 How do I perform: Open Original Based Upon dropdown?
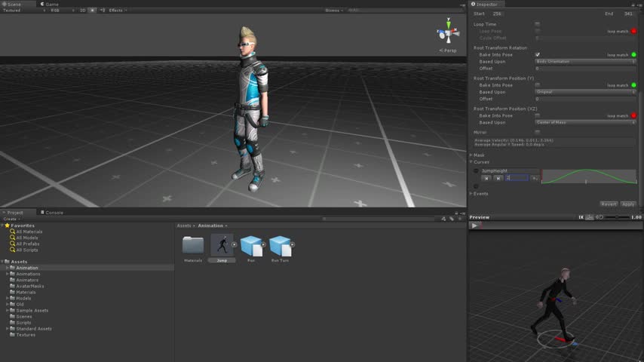point(585,92)
